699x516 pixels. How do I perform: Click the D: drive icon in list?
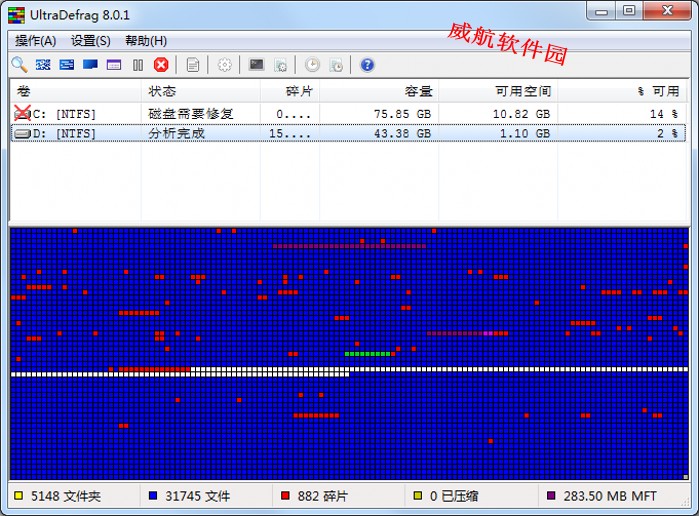22,133
